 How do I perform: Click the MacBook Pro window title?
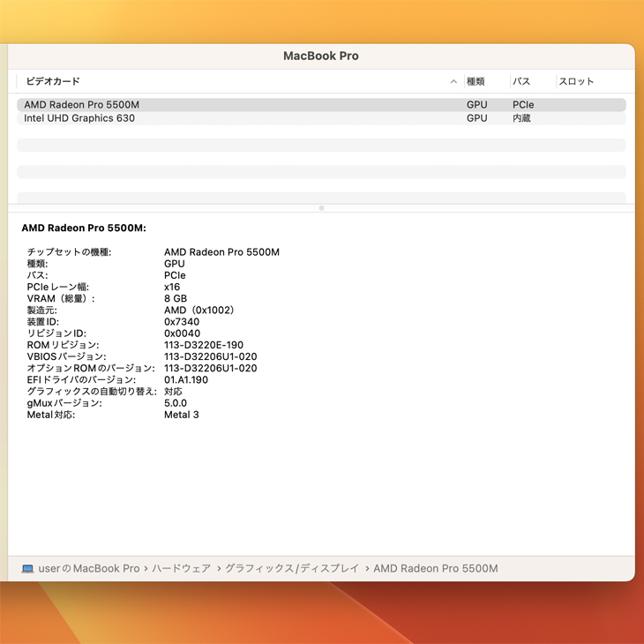[x=321, y=56]
